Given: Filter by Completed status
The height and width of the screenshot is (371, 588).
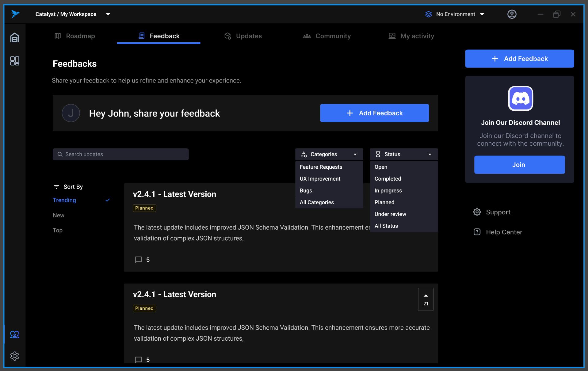Looking at the screenshot, I should tap(404, 179).
